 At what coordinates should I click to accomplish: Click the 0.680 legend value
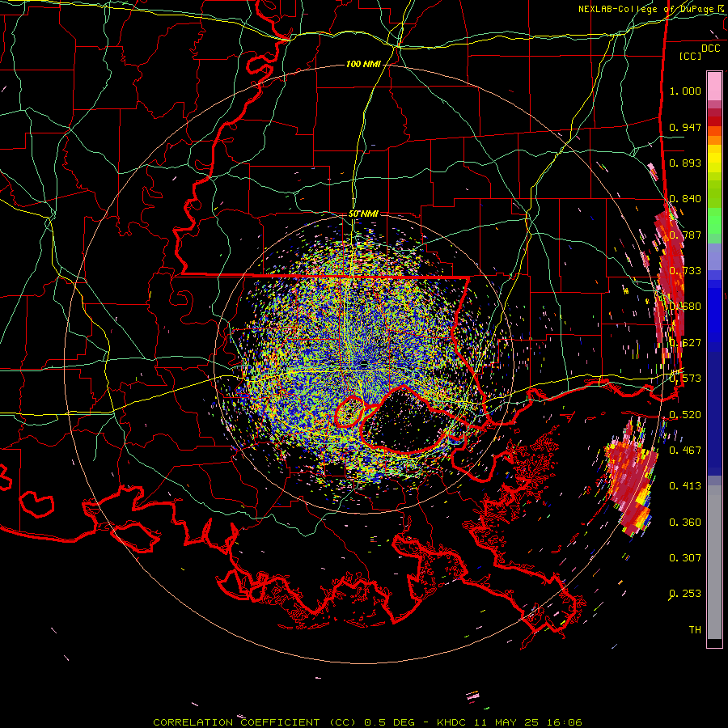(685, 307)
